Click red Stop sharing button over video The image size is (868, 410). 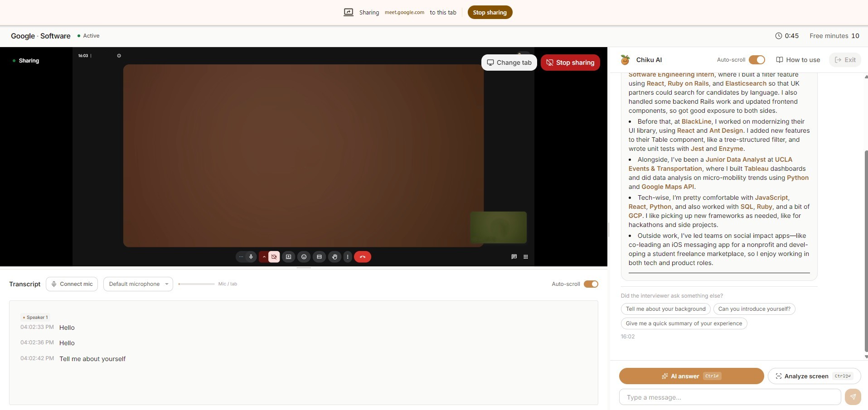pos(570,63)
